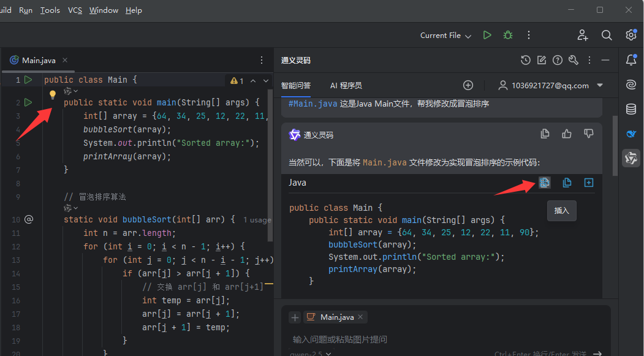644x356 pixels.
Task: Click the chat input field 输入问题或粘贴图片提问
Action: (x=445, y=339)
